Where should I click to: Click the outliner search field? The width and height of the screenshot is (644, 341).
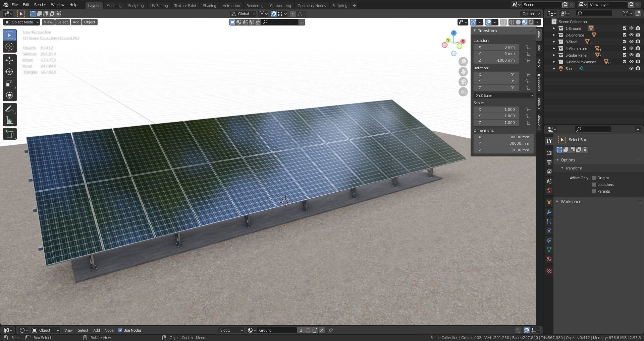(594, 13)
